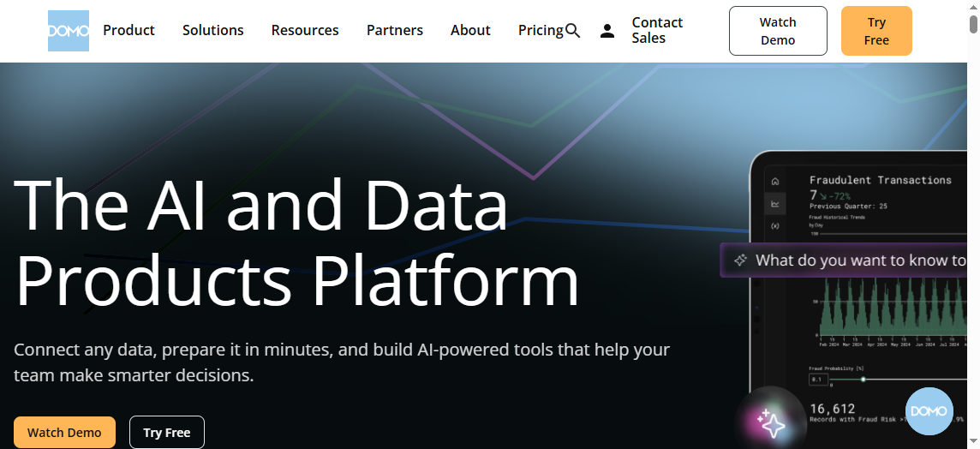Click sparkle icon in the prompt bar
This screenshot has height=449, width=980.
740,260
